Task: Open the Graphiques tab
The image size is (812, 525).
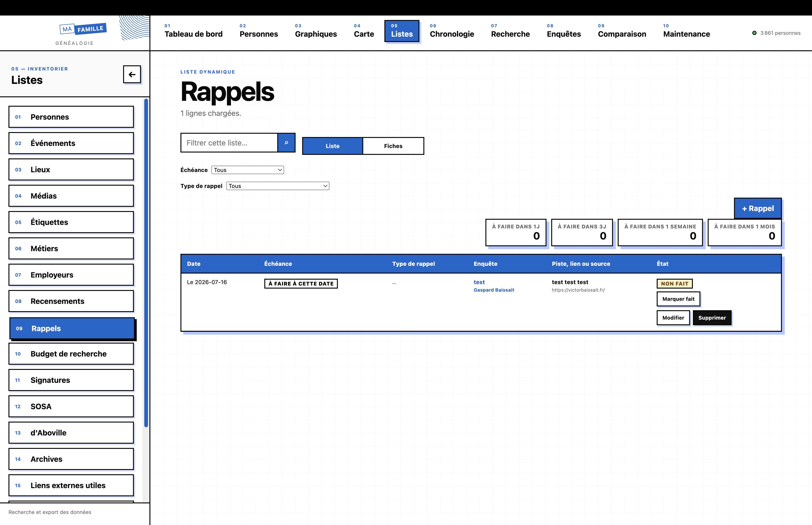Action: pos(316,31)
